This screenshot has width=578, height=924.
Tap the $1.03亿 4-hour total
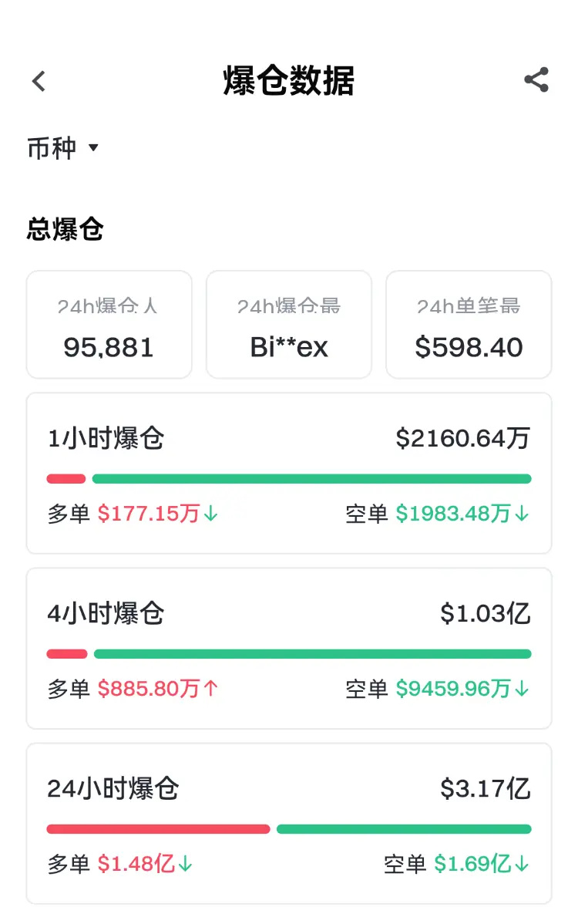click(x=486, y=614)
